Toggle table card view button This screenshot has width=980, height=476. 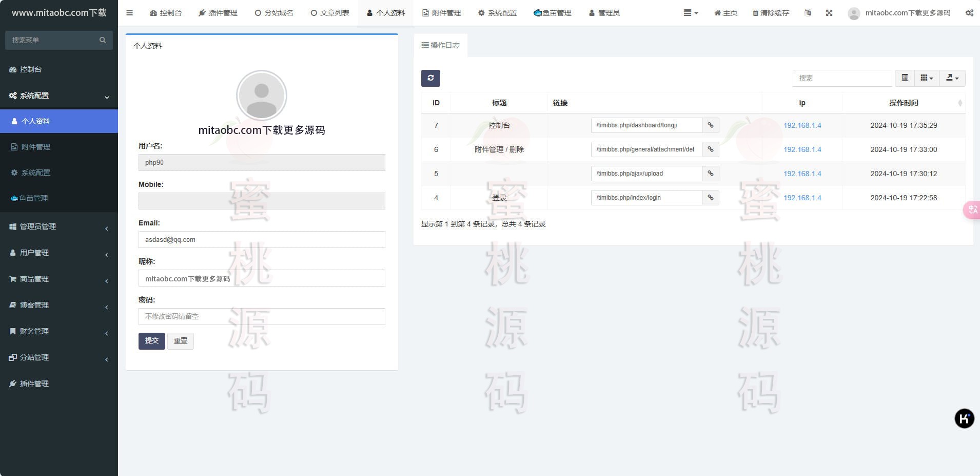click(905, 78)
